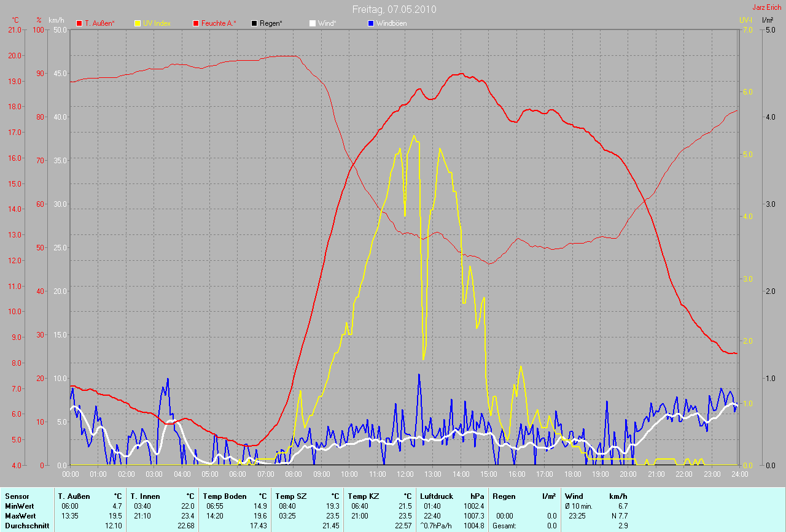786x532 pixels.
Task: Click the 12:00 time axis marker
Action: (405, 474)
